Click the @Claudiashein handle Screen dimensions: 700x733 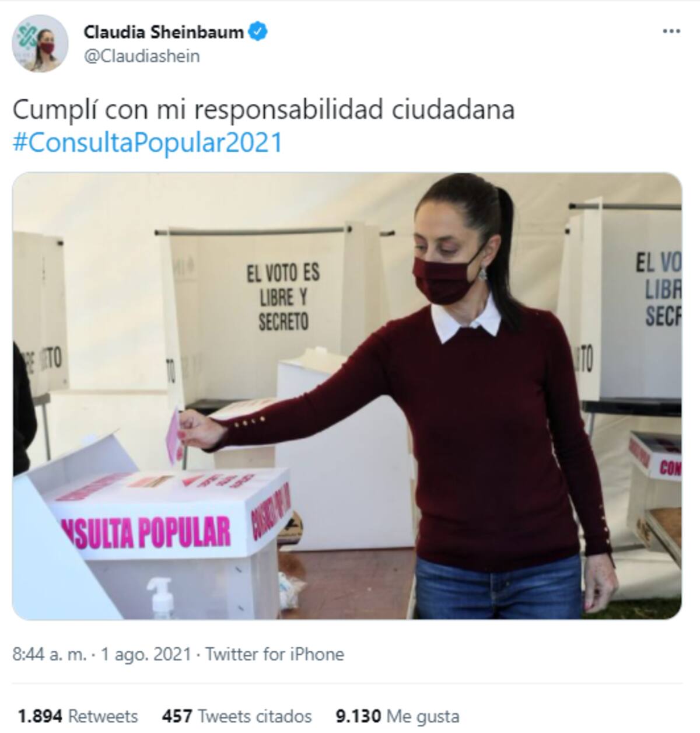click(x=142, y=57)
